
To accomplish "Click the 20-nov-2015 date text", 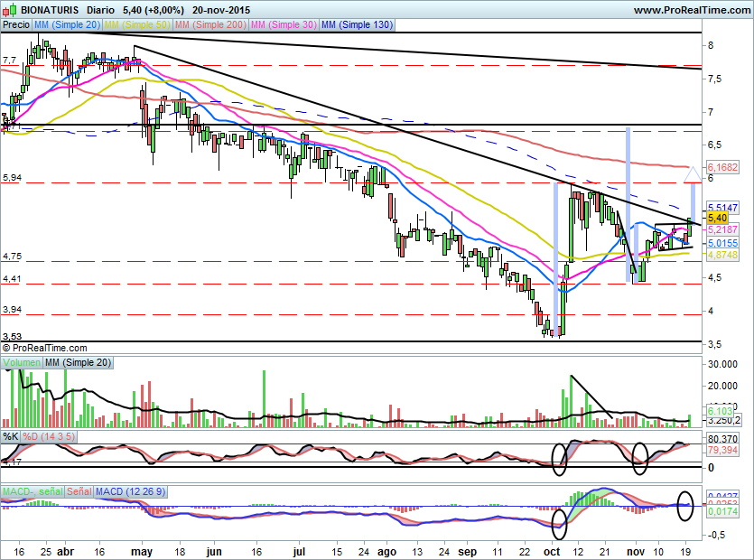I will (221, 10).
